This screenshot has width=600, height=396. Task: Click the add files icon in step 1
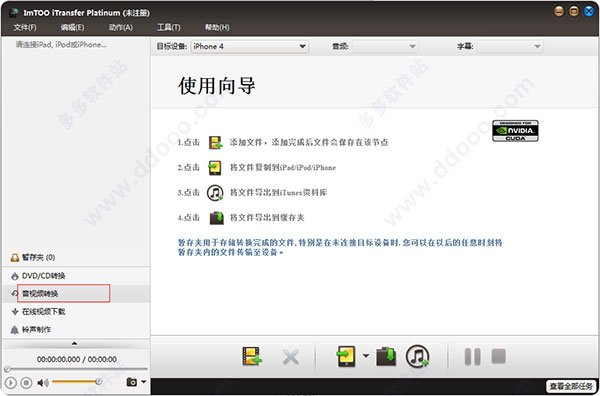coord(216,142)
